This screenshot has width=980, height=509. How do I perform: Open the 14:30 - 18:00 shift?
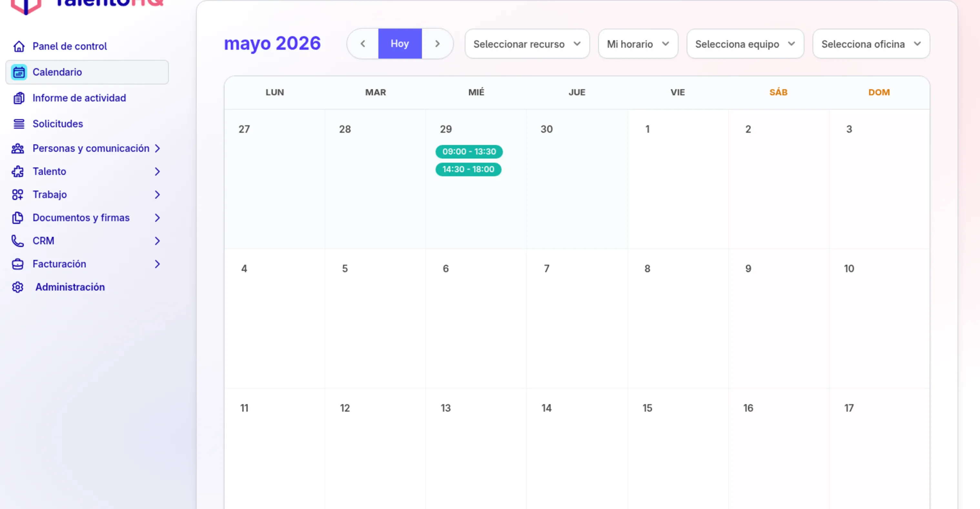[x=468, y=170]
